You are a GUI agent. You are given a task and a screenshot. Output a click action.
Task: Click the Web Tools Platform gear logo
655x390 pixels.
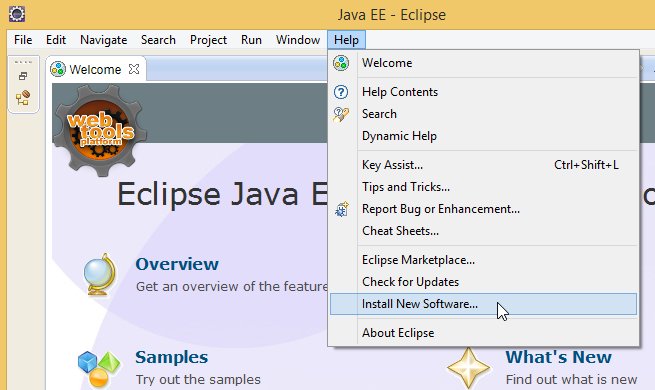click(100, 130)
